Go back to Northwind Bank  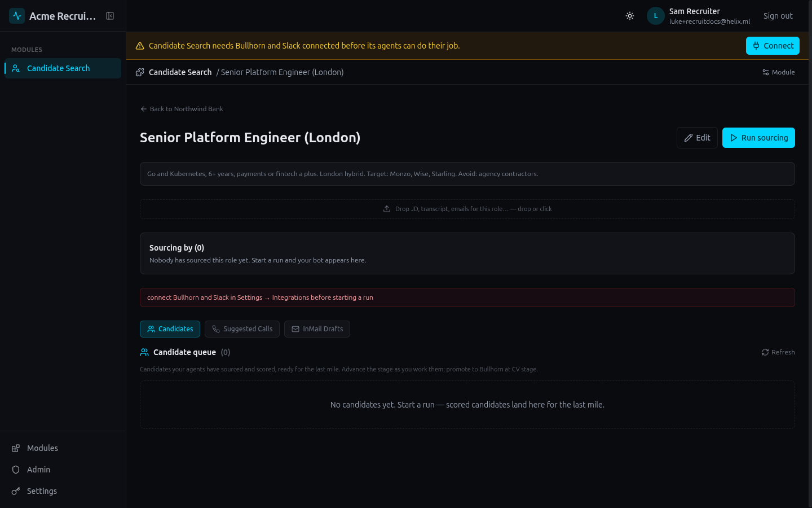pyautogui.click(x=182, y=109)
